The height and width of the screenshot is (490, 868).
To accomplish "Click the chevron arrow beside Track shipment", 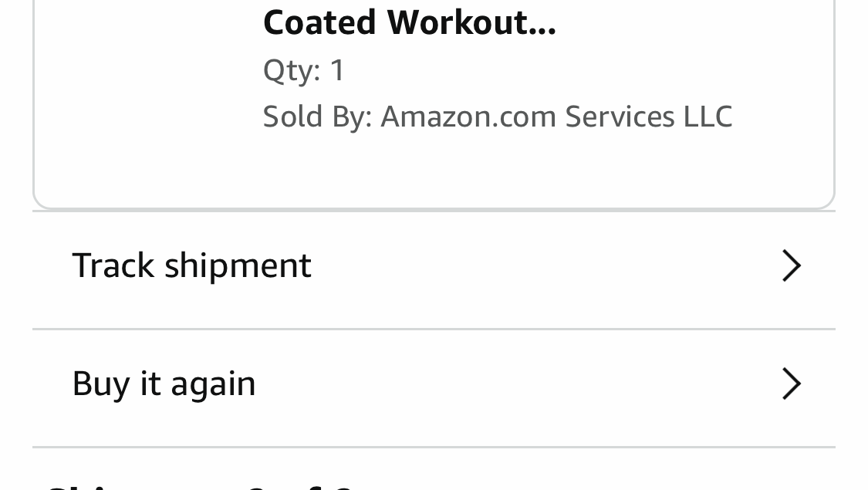I will coord(791,265).
